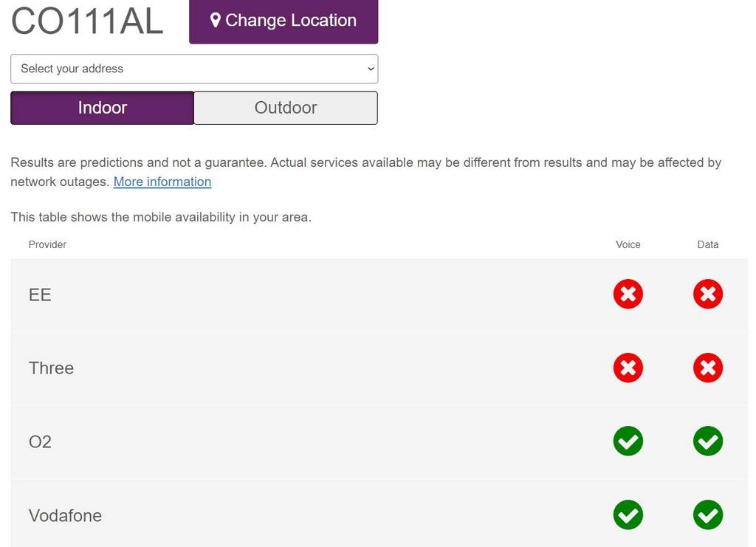756x547 pixels.
Task: Select the O2 provider name
Action: (40, 442)
